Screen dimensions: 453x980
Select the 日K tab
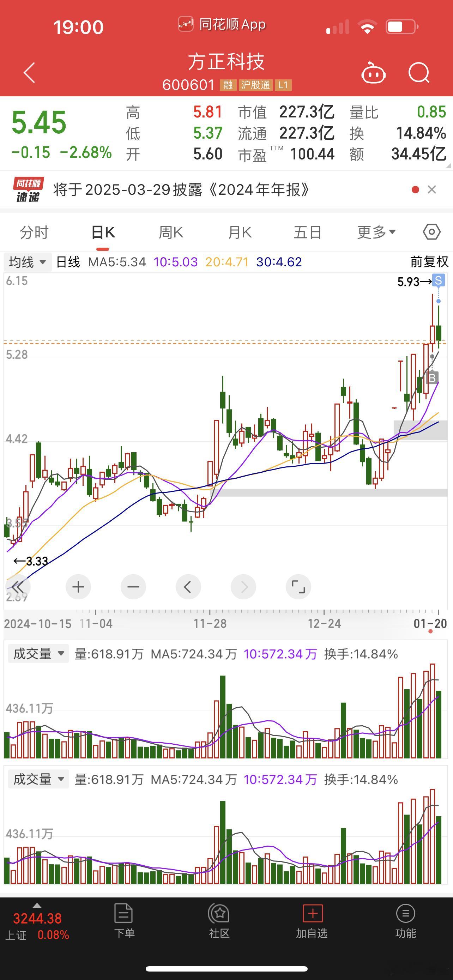coord(103,232)
